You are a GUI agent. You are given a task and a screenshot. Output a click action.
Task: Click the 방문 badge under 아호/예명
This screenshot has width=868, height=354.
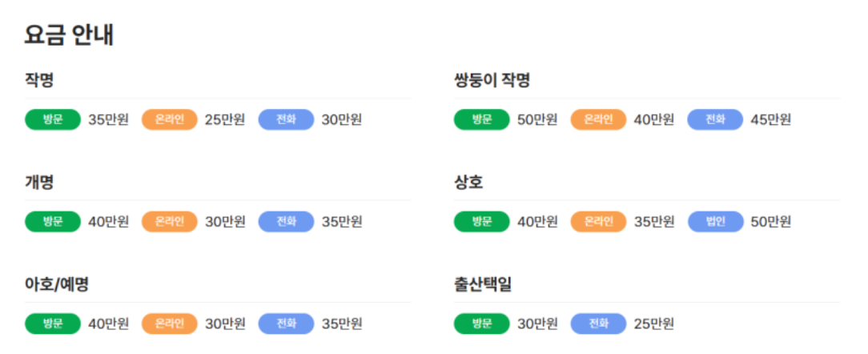click(53, 324)
